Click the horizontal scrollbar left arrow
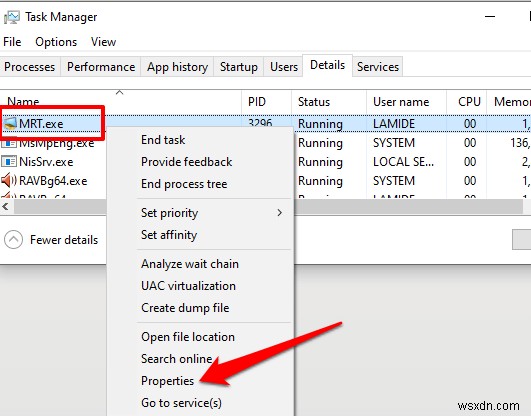Image resolution: width=531 pixels, height=416 pixels. click(5, 206)
